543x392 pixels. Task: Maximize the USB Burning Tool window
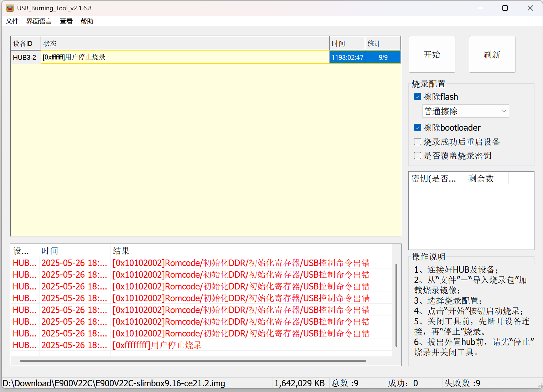[x=505, y=8]
